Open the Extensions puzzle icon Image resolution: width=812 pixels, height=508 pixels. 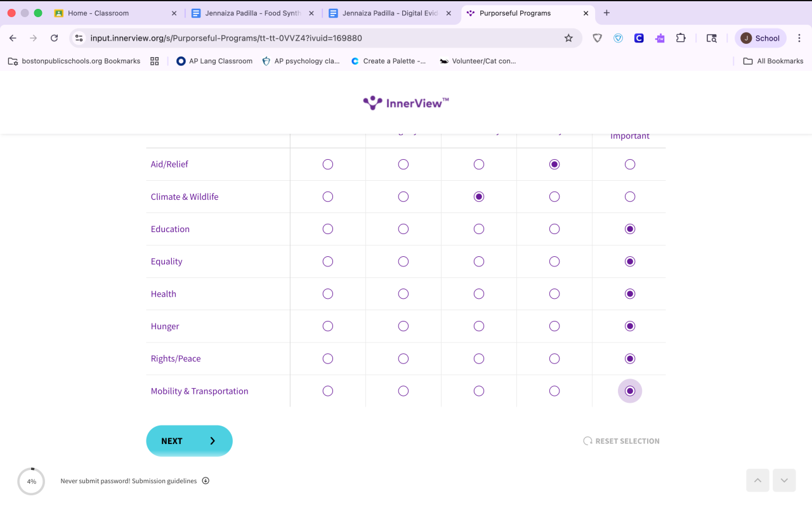681,38
